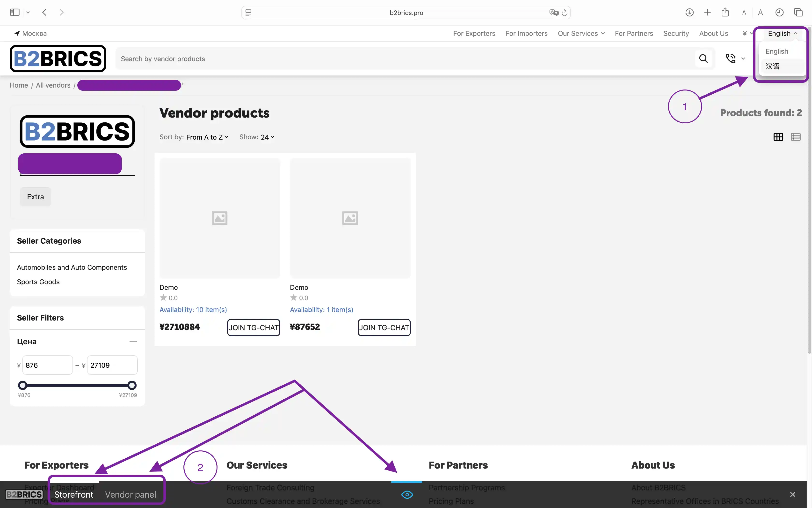Click the vendor B2BRICS logo image
Viewport: 812px width, 508px height.
click(x=77, y=131)
